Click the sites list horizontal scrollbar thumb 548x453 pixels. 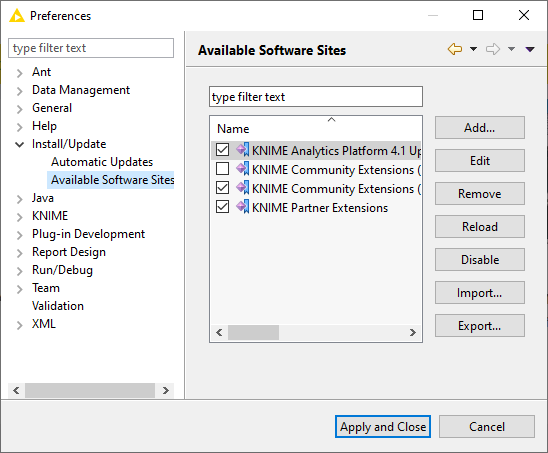253,332
